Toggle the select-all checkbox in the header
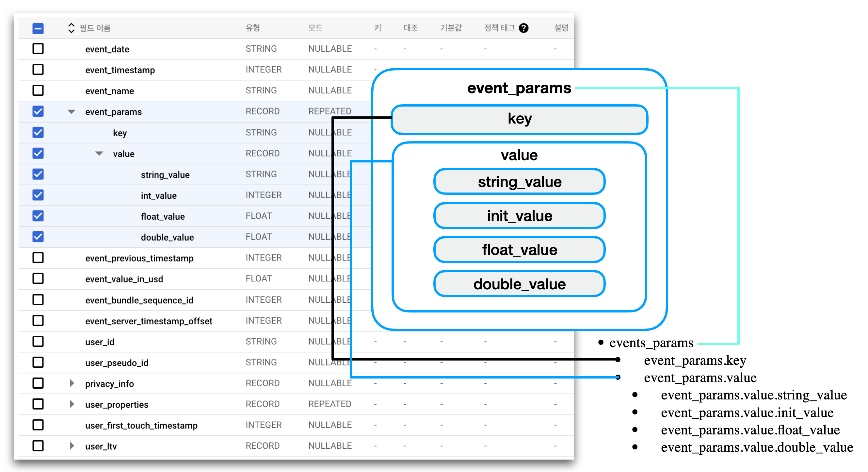The height and width of the screenshot is (472, 868). [38, 28]
